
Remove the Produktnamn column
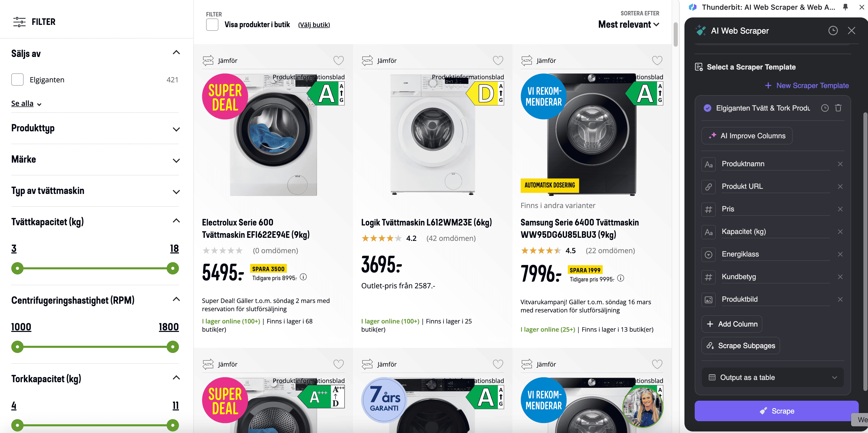click(840, 164)
